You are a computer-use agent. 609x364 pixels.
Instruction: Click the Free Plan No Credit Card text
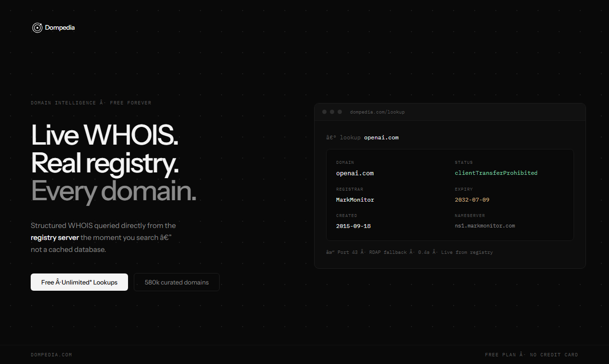[531, 355]
